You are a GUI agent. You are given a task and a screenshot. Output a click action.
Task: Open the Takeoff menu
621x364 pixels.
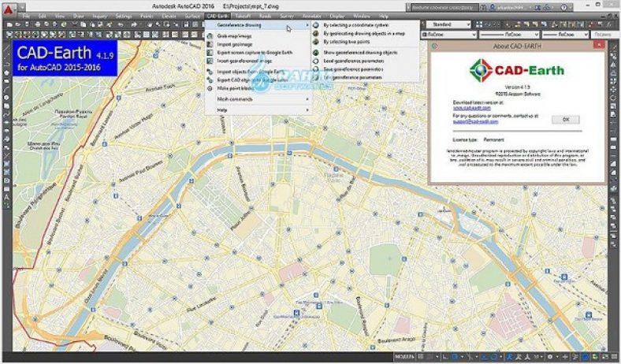point(243,16)
